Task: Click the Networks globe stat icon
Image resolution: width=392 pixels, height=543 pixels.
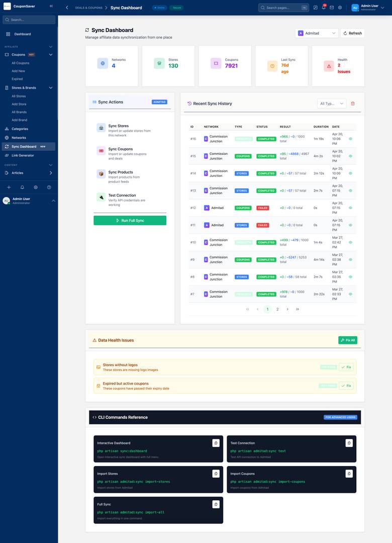Action: tap(103, 63)
